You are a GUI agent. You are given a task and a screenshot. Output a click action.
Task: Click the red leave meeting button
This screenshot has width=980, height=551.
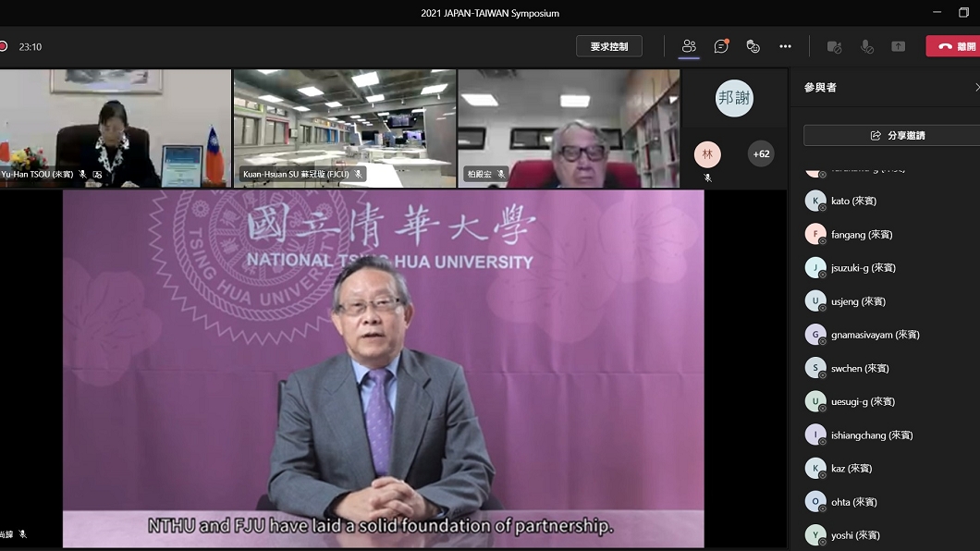point(953,46)
